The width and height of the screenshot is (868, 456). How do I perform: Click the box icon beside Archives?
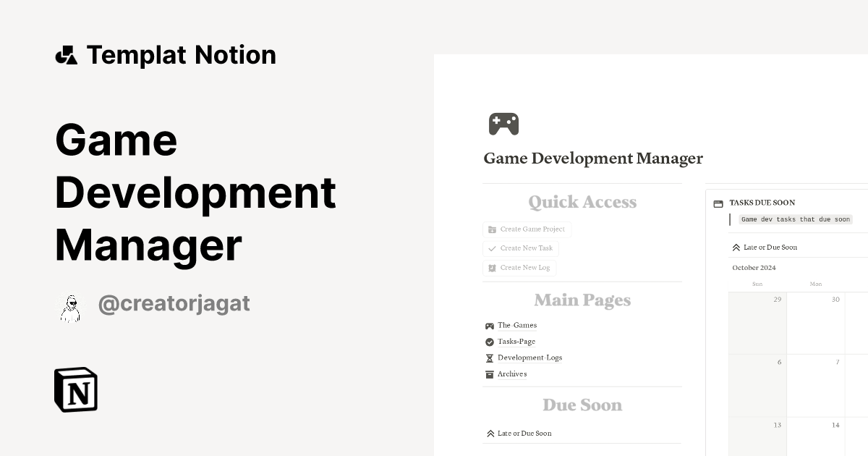click(x=489, y=374)
